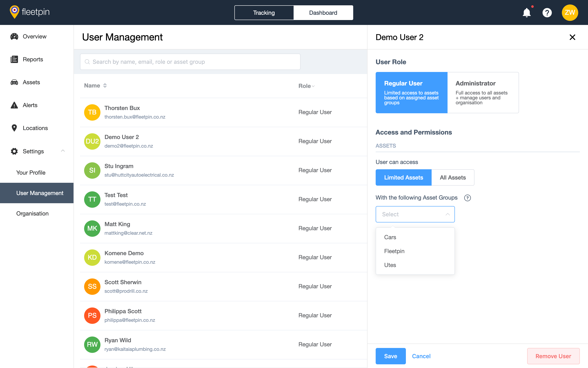
Task: Click Ryan Wild's RW avatar
Action: point(92,344)
